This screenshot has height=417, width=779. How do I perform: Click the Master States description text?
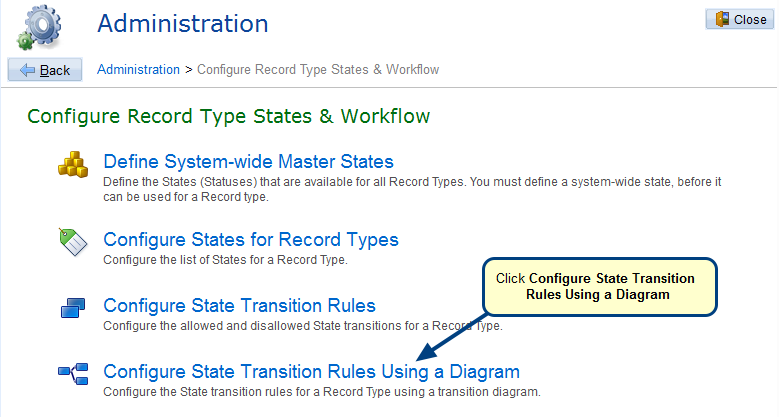coord(412,189)
